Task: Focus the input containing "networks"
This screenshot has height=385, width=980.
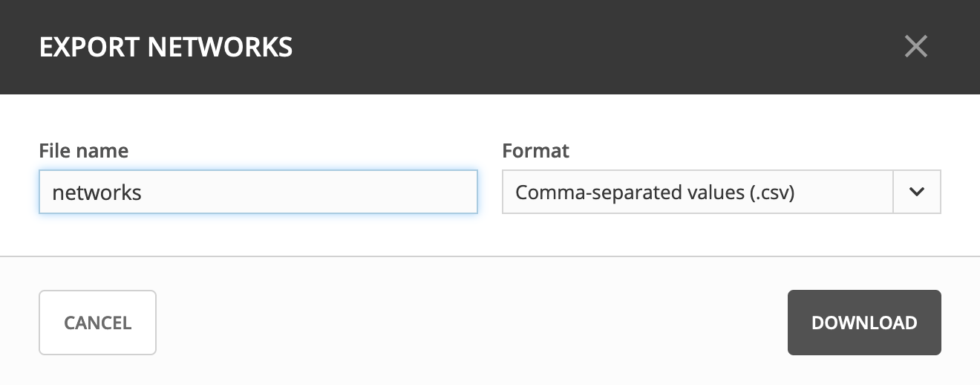Action: point(258,192)
